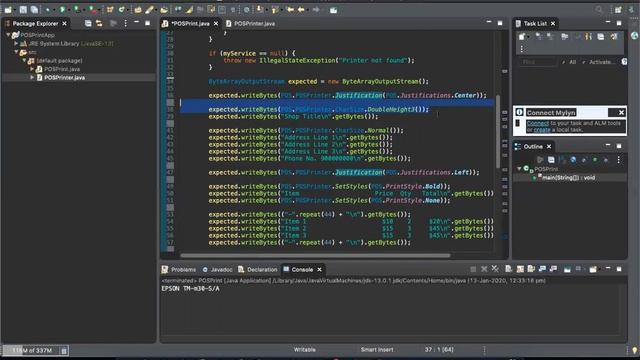Screen dimensions: 640x360
Task: Click Remove Launch in the Console toolbar
Action: pos(484,269)
